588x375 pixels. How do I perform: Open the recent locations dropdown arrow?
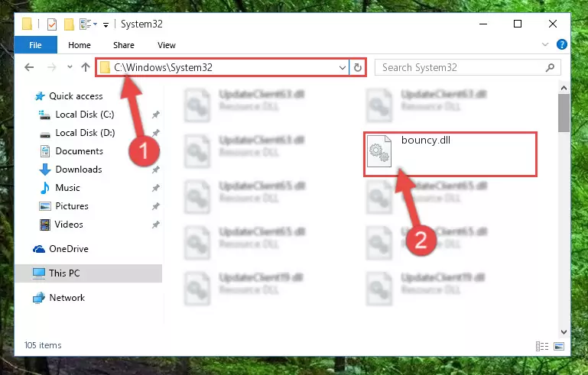pos(70,67)
